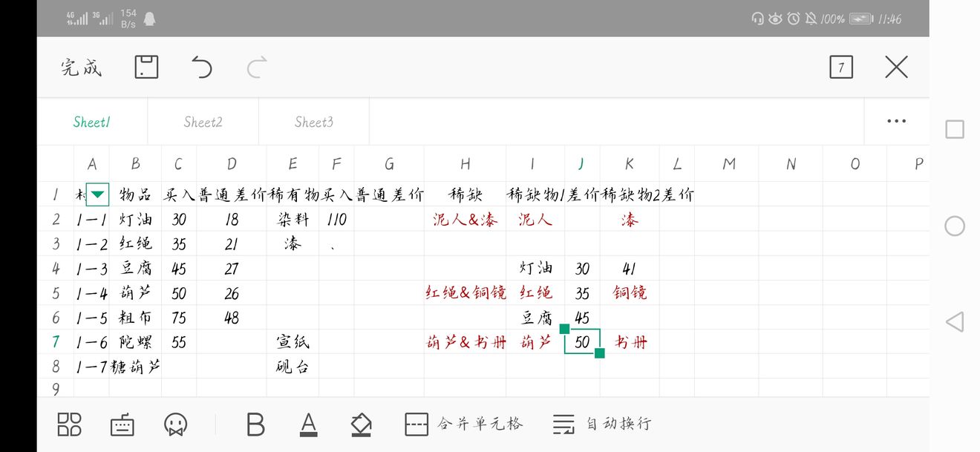The height and width of the screenshot is (452, 980).
Task: Toggle merge cells (合并单元格)
Action: (x=464, y=425)
